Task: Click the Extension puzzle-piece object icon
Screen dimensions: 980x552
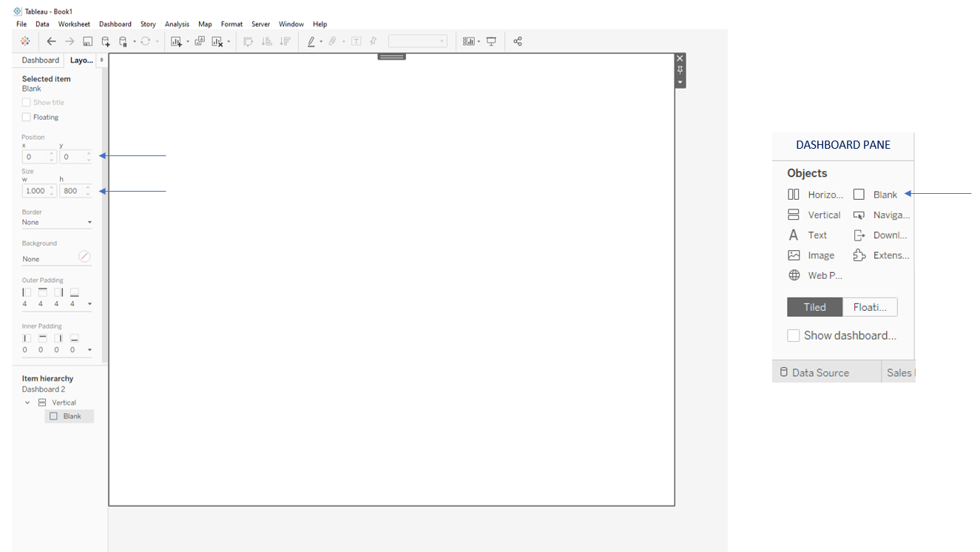Action: 859,255
